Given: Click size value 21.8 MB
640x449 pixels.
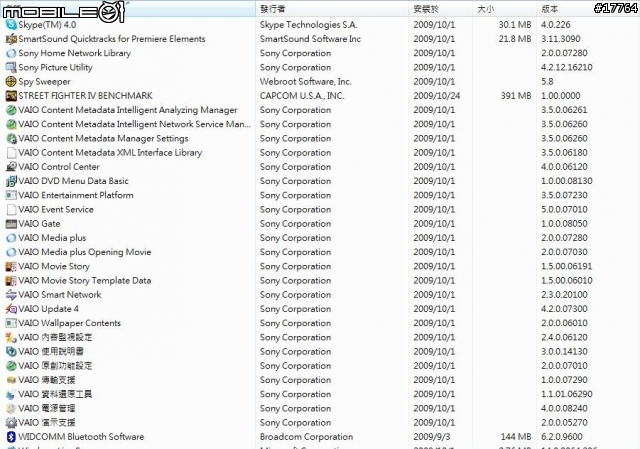Looking at the screenshot, I should [515, 39].
